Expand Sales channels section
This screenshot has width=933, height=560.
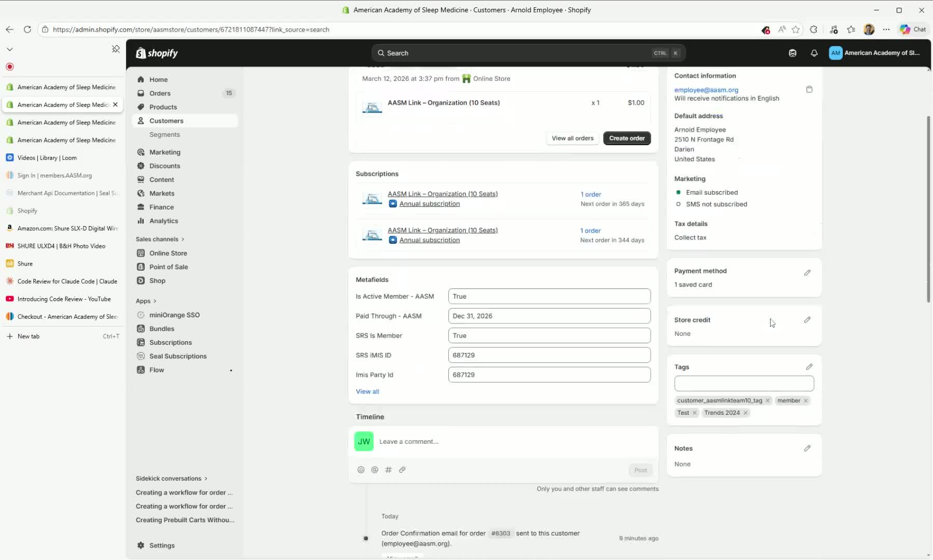tap(160, 239)
